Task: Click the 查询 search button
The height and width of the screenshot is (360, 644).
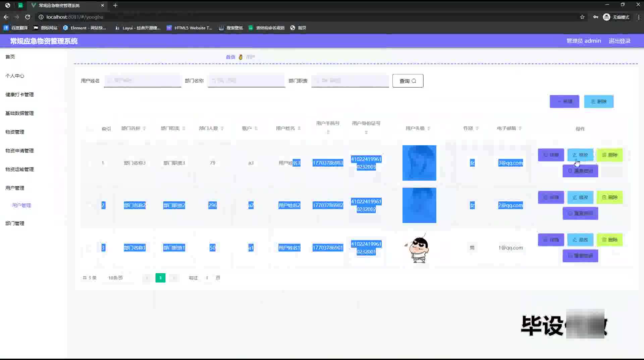Action: point(408,81)
